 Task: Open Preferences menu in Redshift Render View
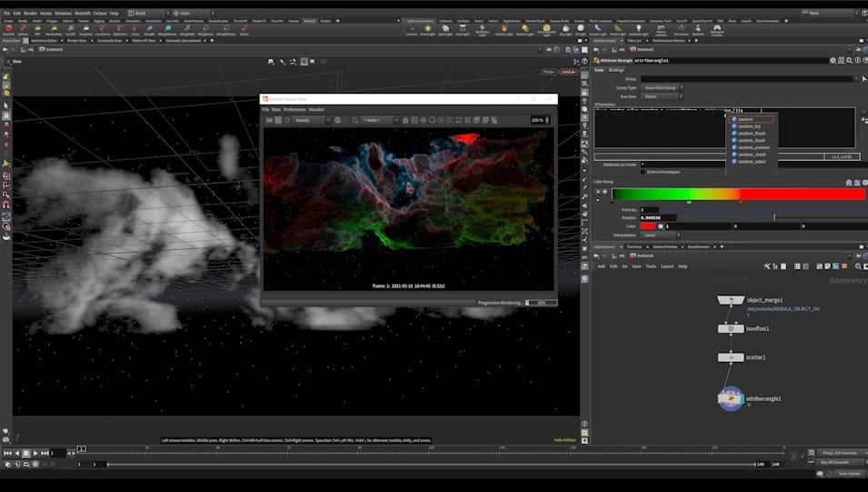(294, 110)
